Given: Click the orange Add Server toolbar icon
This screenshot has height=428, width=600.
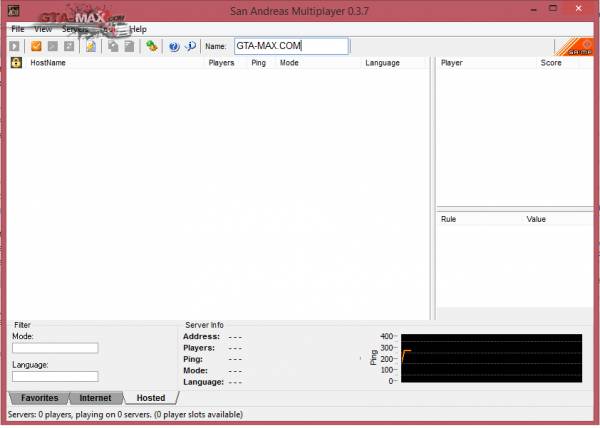Looking at the screenshot, I should tap(36, 46).
